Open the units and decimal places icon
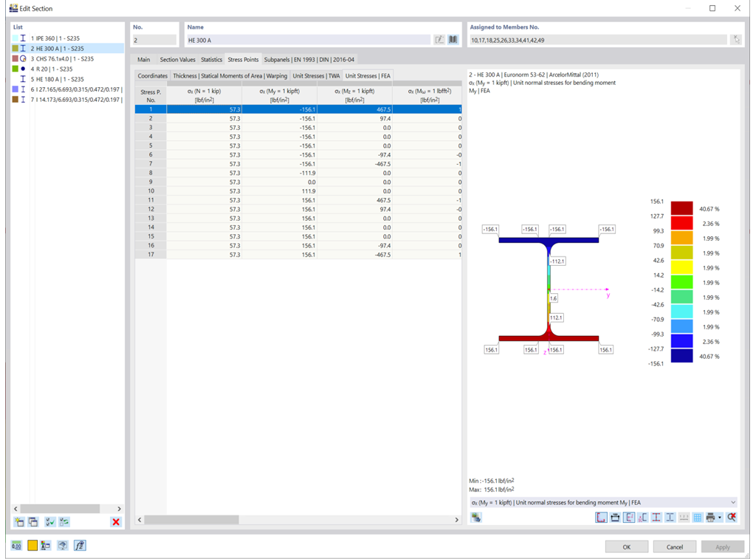 point(16,546)
